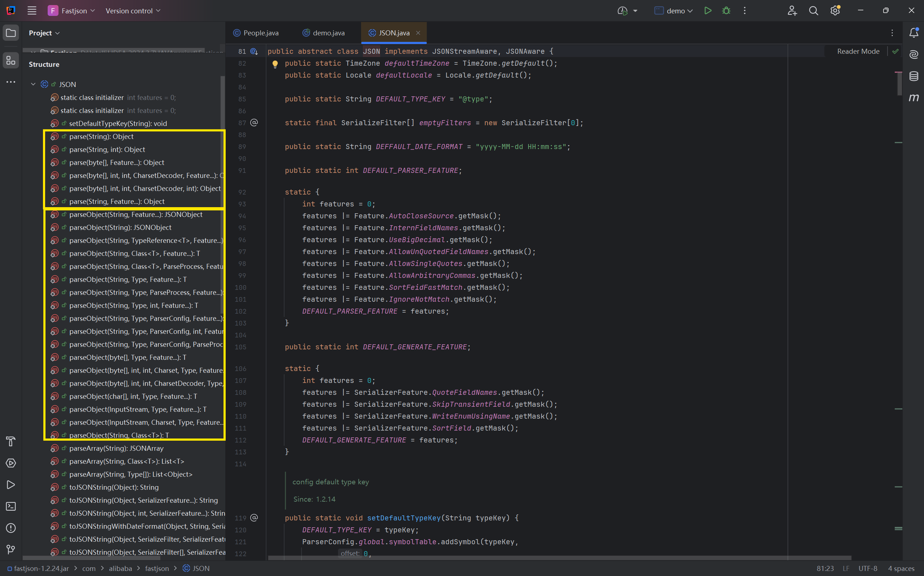
Task: Click the editor horizontal scrollbar
Action: tap(559, 558)
